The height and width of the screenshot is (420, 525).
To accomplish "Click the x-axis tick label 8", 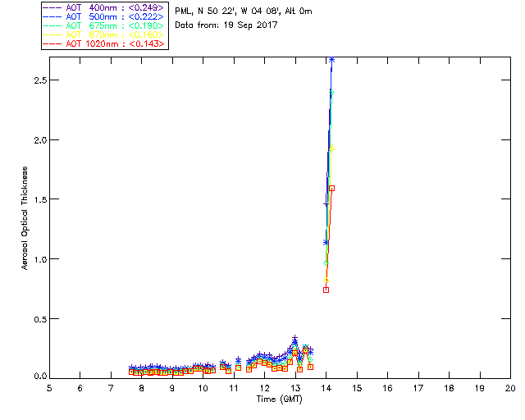I will (142, 388).
